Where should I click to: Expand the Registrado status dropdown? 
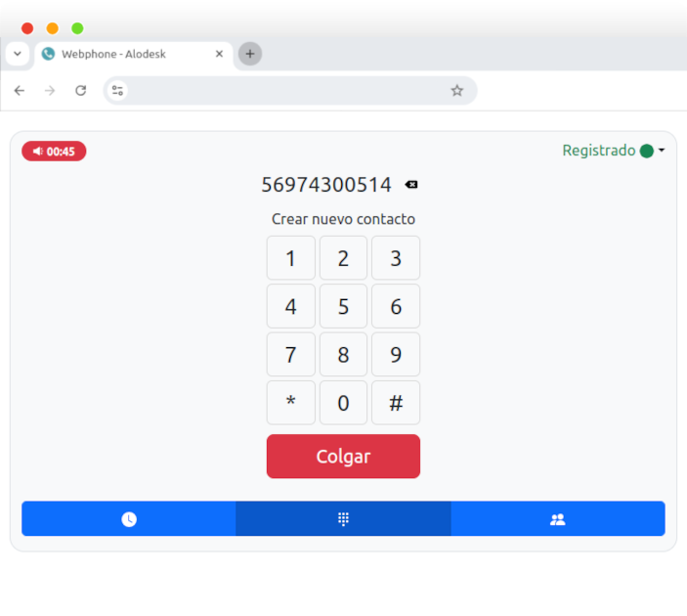click(x=613, y=151)
